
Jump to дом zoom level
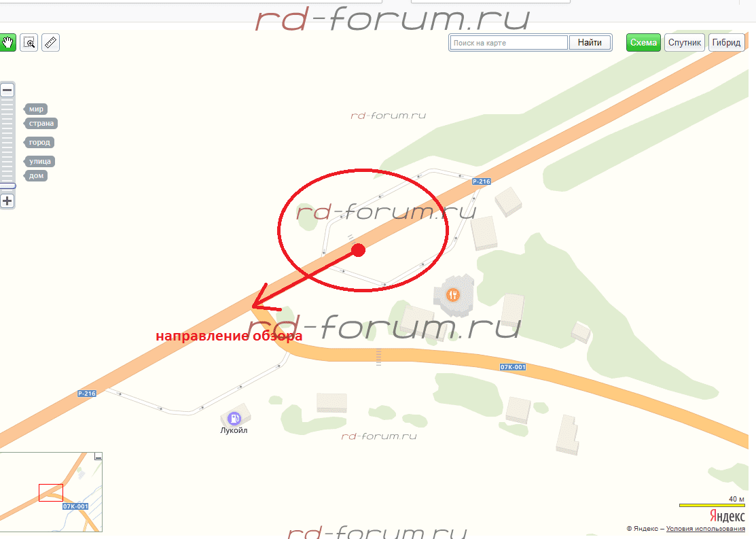pos(36,175)
